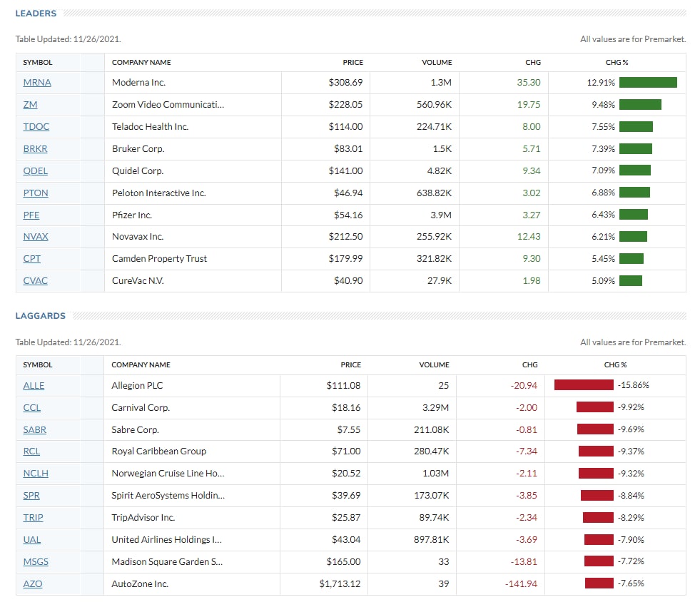Open the PTON symbol link
The height and width of the screenshot is (602, 700).
click(36, 193)
